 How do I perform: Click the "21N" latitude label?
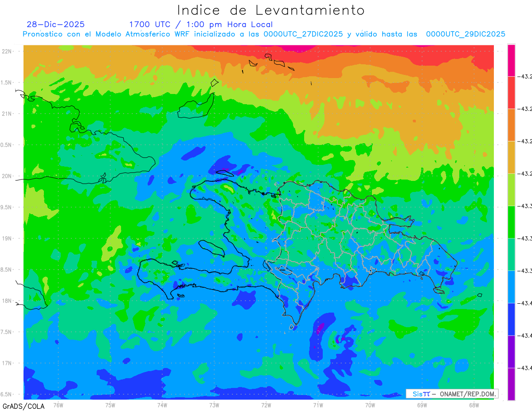pyautogui.click(x=8, y=114)
